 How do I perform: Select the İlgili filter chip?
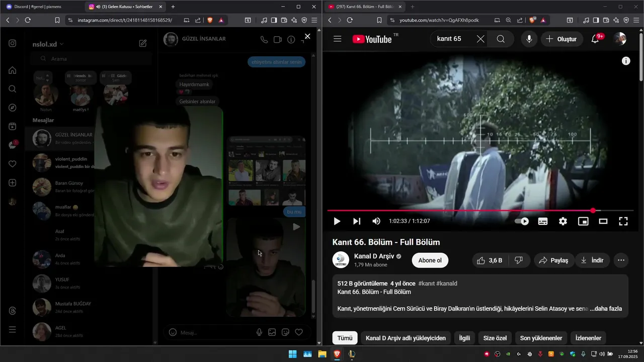tap(464, 338)
